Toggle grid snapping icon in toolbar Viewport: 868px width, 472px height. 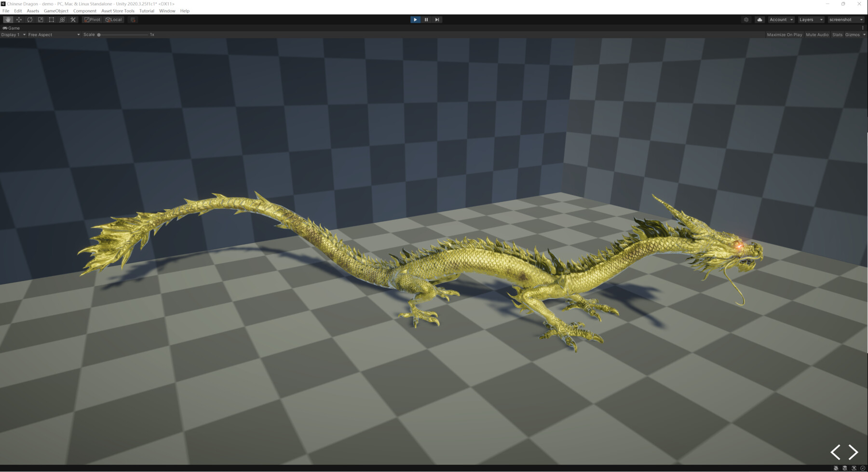click(133, 20)
